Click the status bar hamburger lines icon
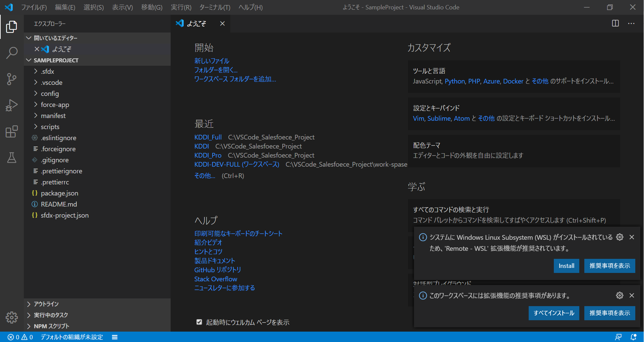 pyautogui.click(x=115, y=337)
